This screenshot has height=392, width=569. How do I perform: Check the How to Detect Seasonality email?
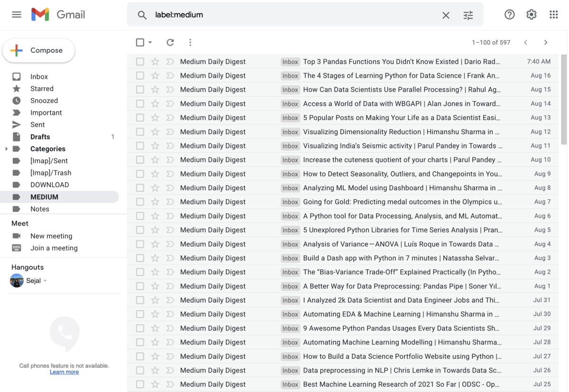click(140, 173)
